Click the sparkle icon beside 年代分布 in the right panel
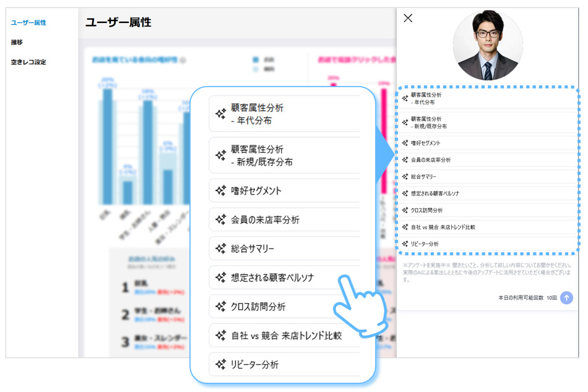Viewport: 588px width, 392px height. [405, 98]
